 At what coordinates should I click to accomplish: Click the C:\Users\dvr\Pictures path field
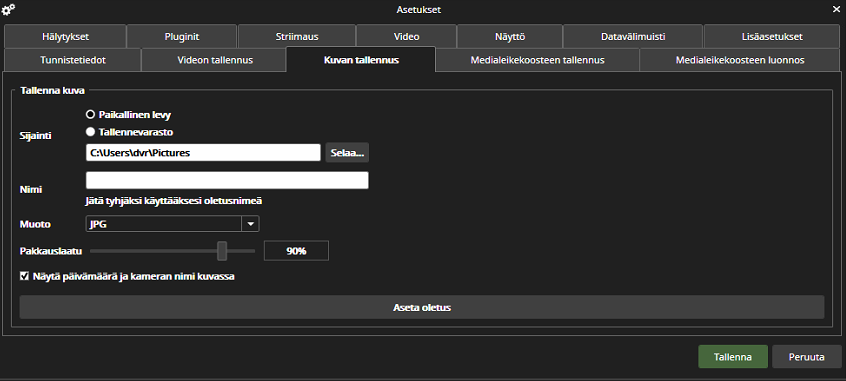point(203,153)
